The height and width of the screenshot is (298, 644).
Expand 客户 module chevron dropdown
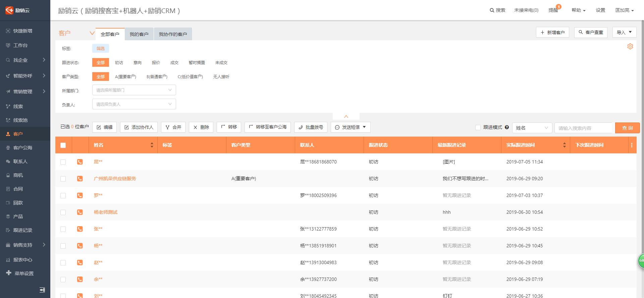[92, 33]
